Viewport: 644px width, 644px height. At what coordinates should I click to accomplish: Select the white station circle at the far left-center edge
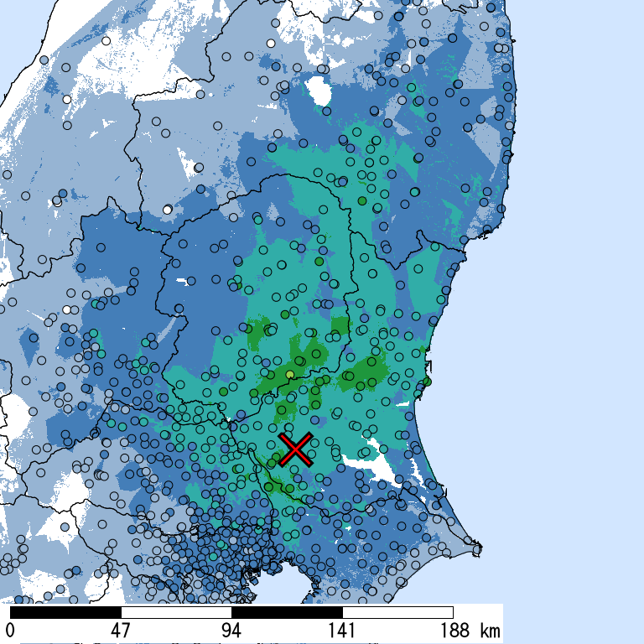coord(65,310)
